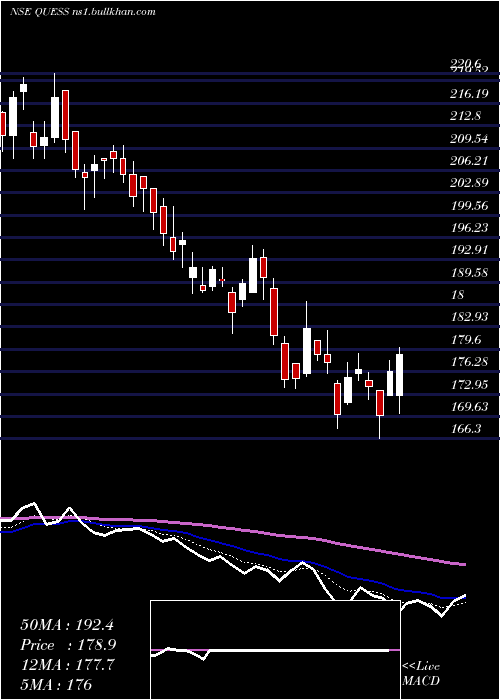Screen dimensions: 500x700
Task: Select the 182.93 price level label
Action: click(x=469, y=317)
